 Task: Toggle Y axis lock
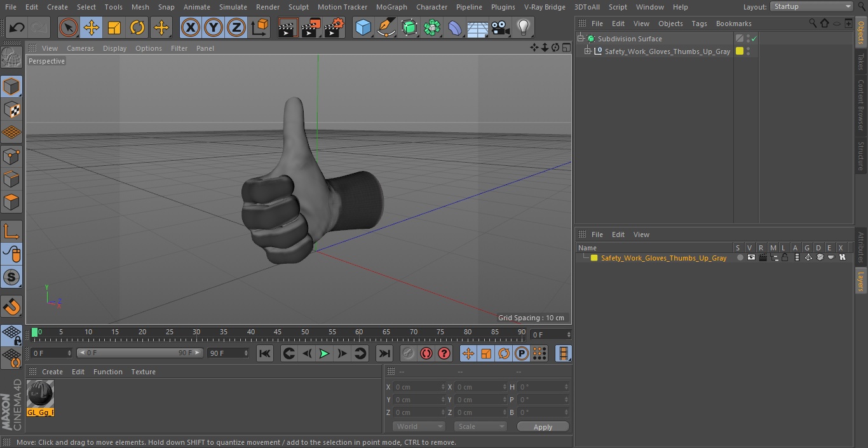(214, 28)
